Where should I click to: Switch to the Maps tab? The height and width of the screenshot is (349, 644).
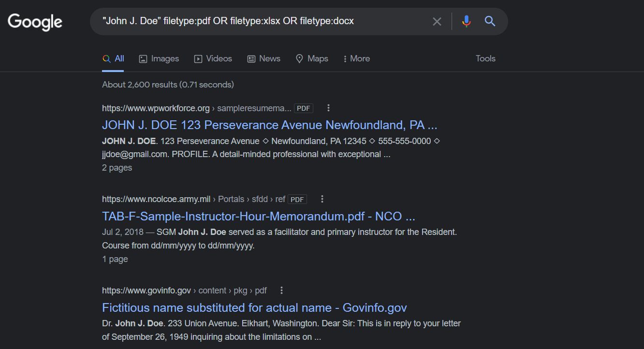coord(312,58)
